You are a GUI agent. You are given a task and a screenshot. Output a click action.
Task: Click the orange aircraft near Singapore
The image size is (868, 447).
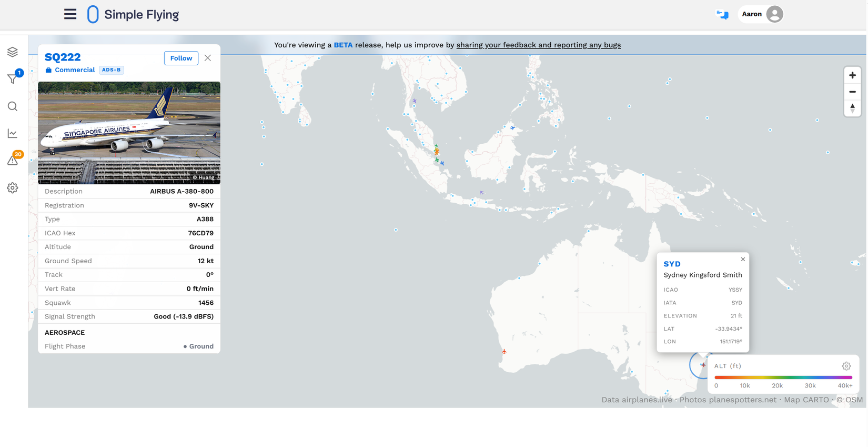437,152
